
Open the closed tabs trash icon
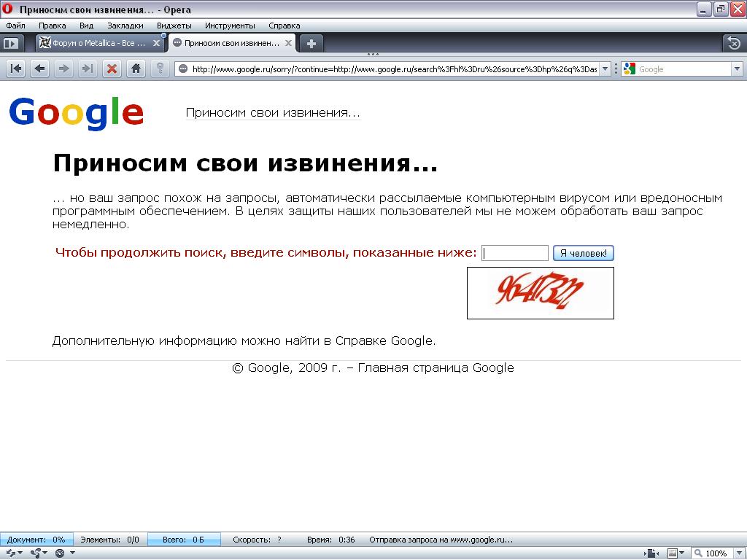733,43
